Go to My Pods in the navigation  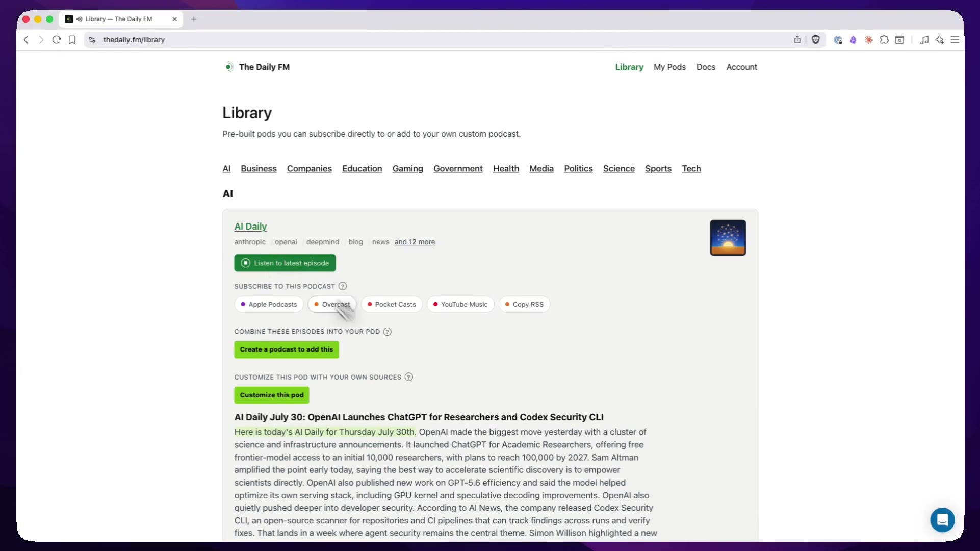pos(669,67)
